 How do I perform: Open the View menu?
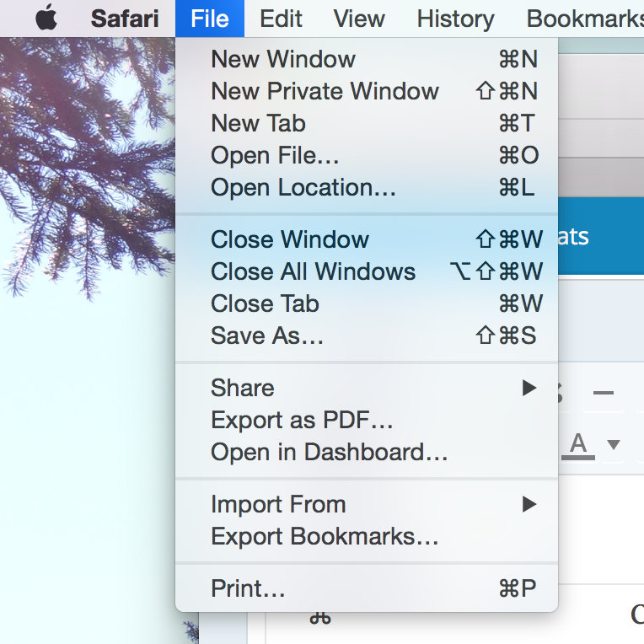click(360, 18)
